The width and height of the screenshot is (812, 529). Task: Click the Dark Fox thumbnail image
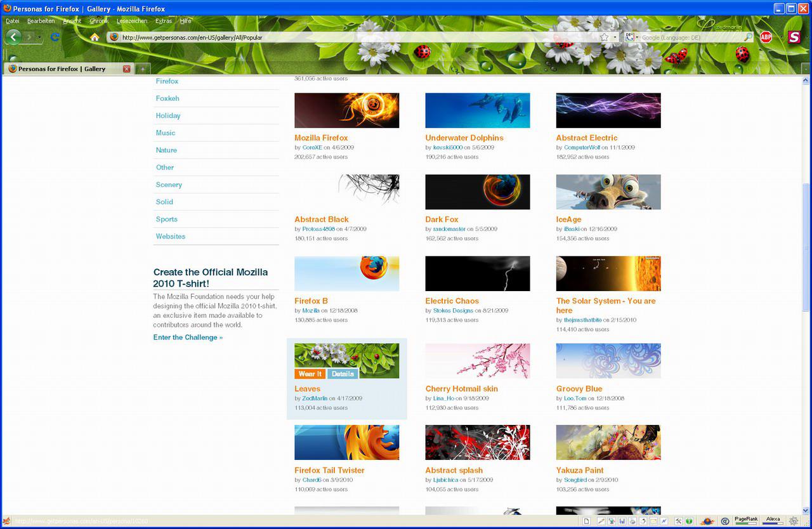478,192
